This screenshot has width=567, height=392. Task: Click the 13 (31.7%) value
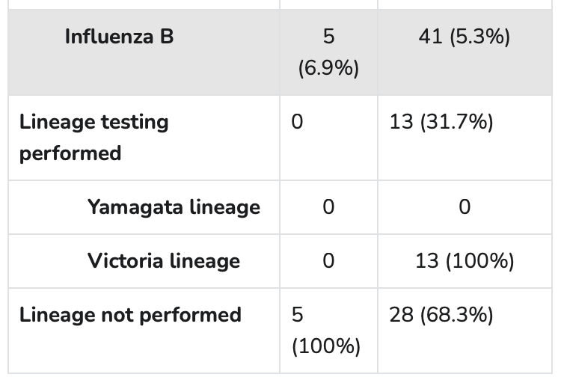(x=441, y=122)
